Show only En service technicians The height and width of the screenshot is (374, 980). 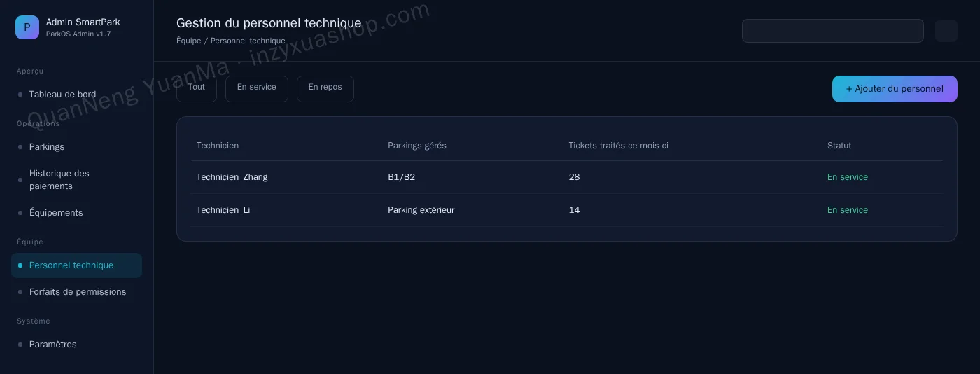(257, 88)
